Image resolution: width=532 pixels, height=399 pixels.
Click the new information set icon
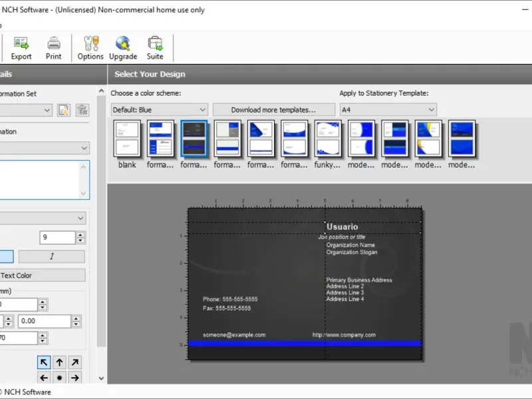tap(63, 110)
